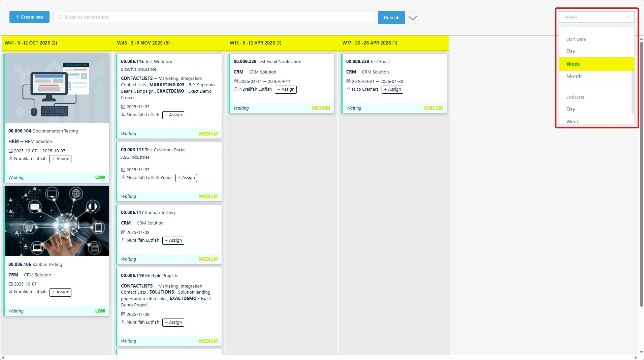Click the BizWhiz Insurance company text
The height and width of the screenshot is (360, 644).
[x=139, y=69]
